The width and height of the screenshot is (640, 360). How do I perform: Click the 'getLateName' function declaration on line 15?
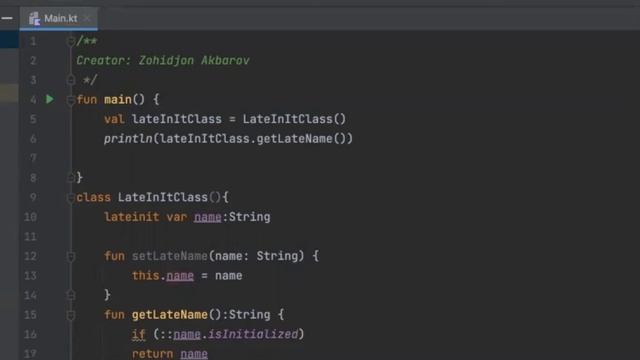click(169, 315)
